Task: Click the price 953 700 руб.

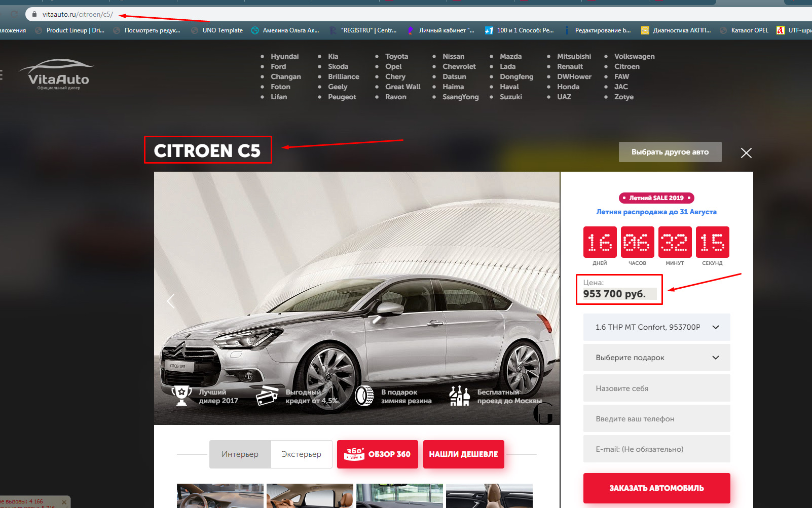Action: click(614, 294)
